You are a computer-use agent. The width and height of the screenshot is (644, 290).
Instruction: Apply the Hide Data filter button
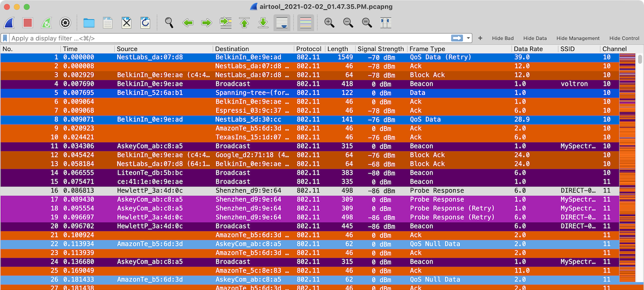[535, 38]
